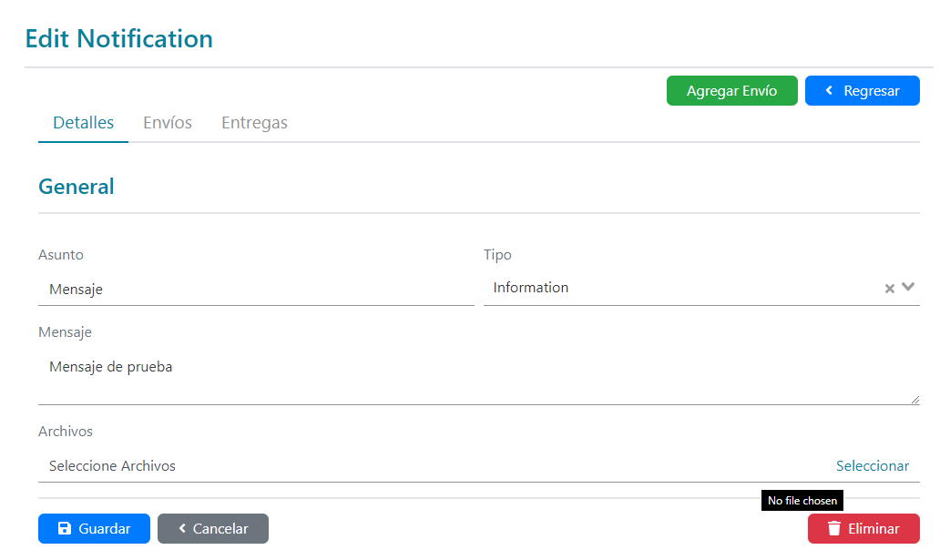Click the red Eliminar button label
950x560 pixels.
tap(873, 529)
